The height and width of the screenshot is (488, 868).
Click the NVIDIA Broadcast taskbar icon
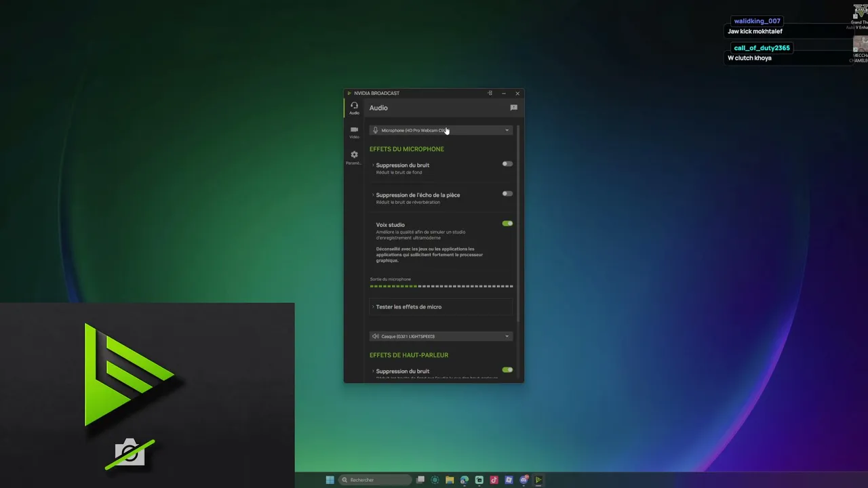pos(538,480)
